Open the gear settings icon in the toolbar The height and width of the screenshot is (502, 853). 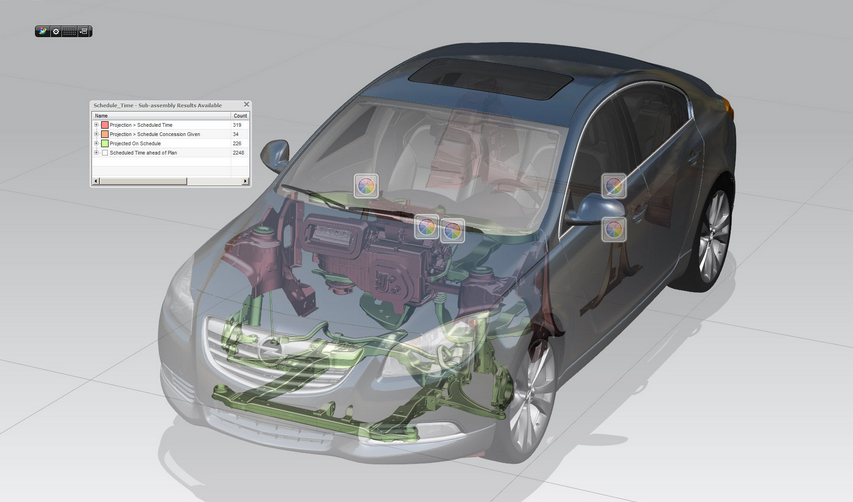click(x=56, y=31)
